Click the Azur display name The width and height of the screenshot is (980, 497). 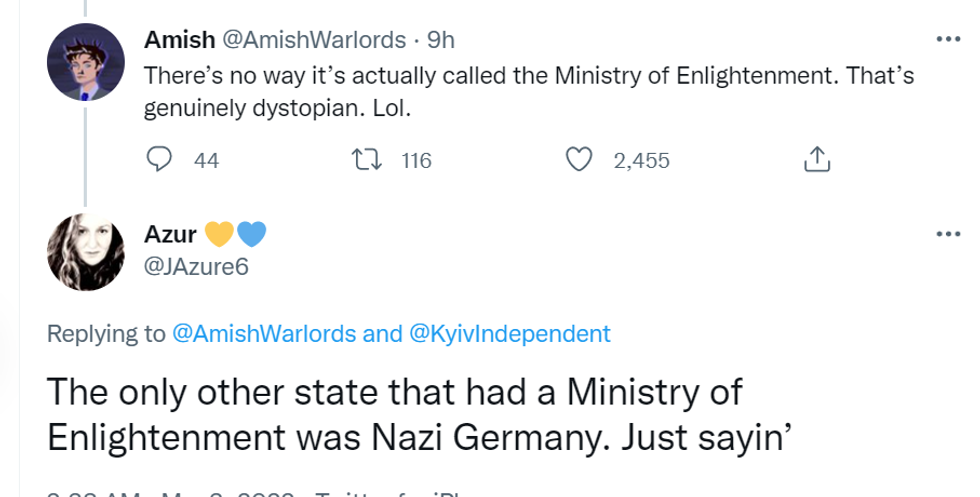coord(170,235)
